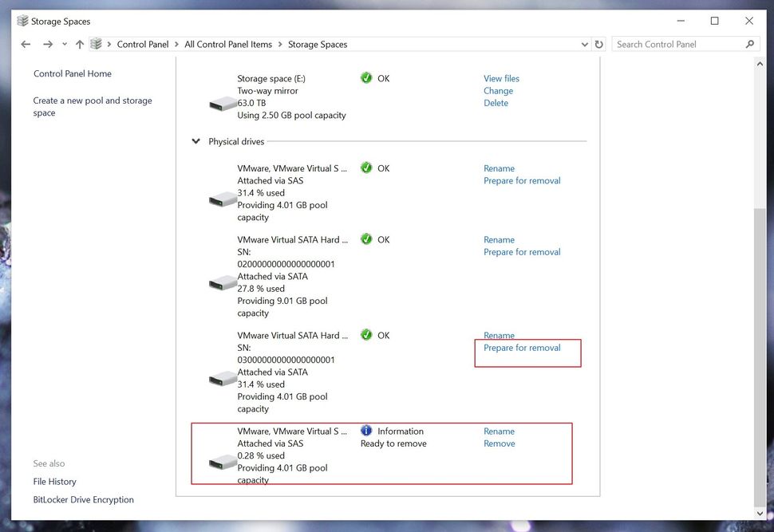The width and height of the screenshot is (774, 532).
Task: Click the Back navigation arrow
Action: pos(25,45)
